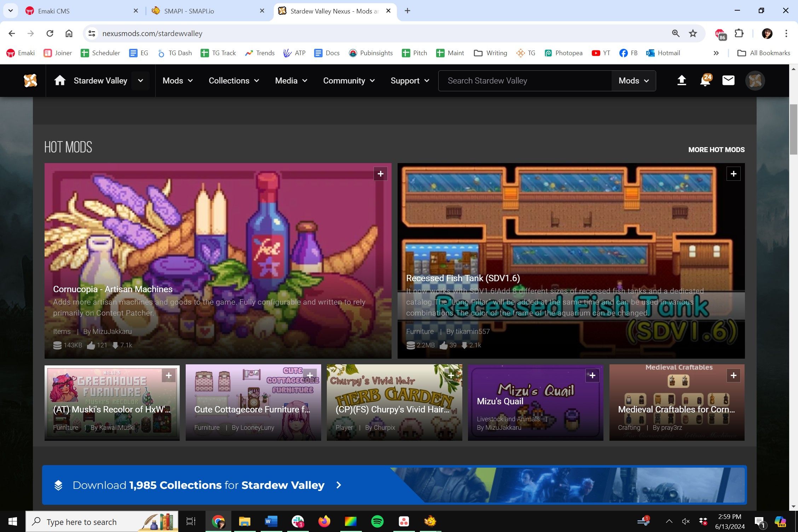Open the Medieval Craftables for Corn... thumbnail
Image resolution: width=798 pixels, height=532 pixels.
677,403
